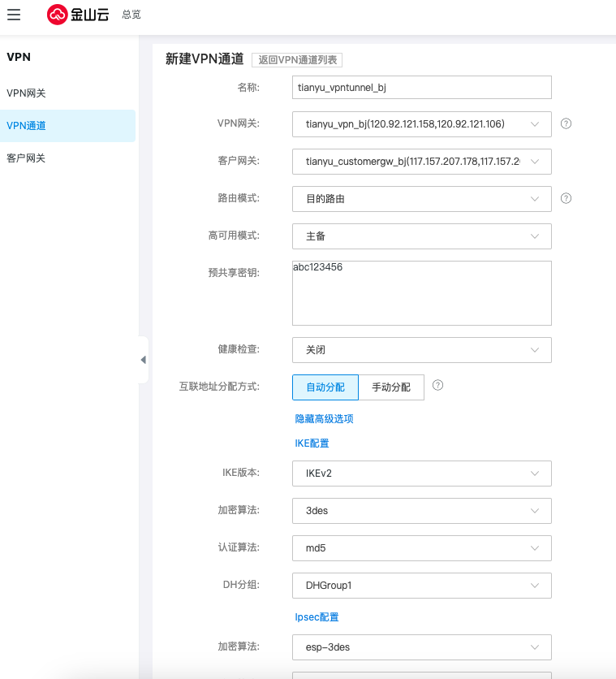Image resolution: width=616 pixels, height=679 pixels.
Task: Click 总览 in the top bar
Action: (131, 15)
